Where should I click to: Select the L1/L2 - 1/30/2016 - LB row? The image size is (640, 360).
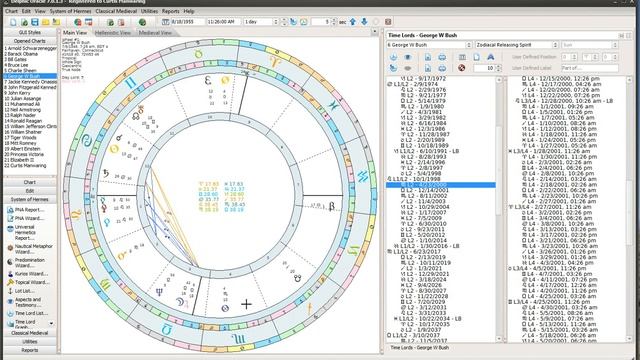[x=426, y=246]
